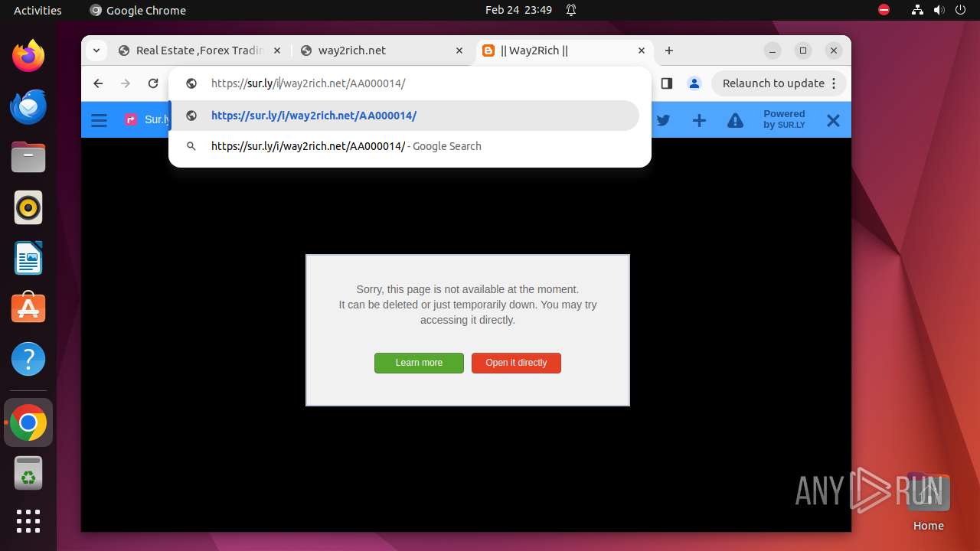Viewport: 980px width, 551px height.
Task: Reload the current page
Action: coord(153,83)
